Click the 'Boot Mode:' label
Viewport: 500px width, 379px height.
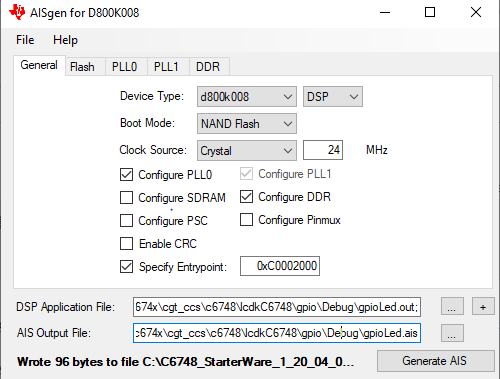tap(147, 123)
